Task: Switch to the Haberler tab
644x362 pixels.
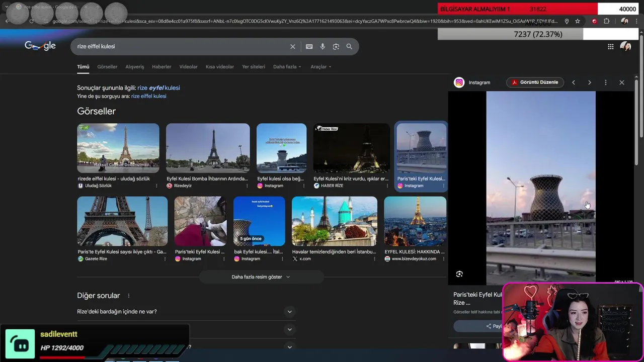Action: (x=162, y=66)
